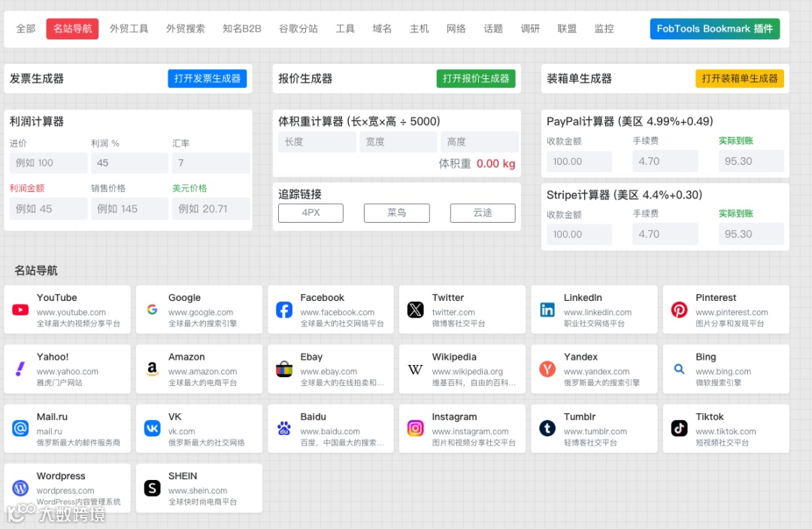Open the 谷歌分站 tab
Viewport: 812px width, 529px height.
(x=298, y=29)
